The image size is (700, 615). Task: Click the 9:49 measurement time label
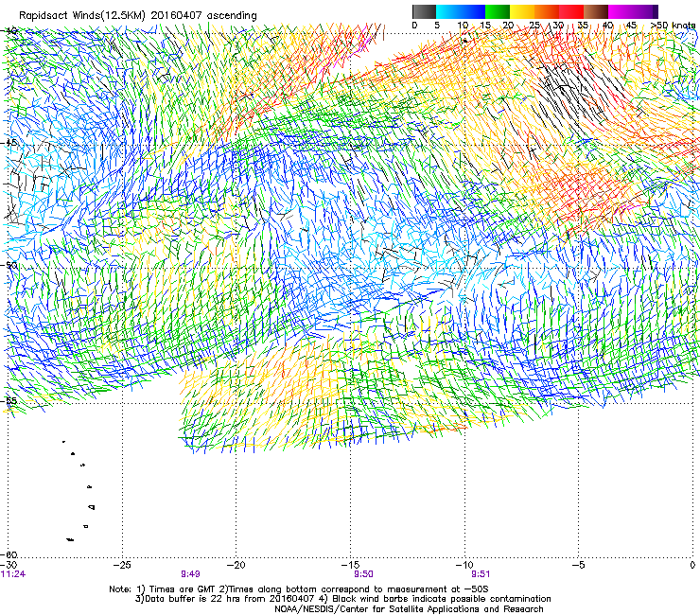(x=191, y=574)
